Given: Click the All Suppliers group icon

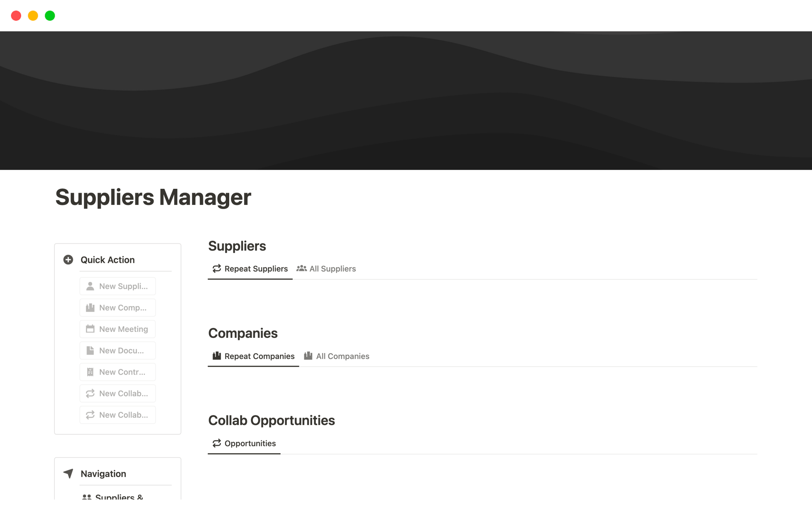Looking at the screenshot, I should click(x=302, y=268).
